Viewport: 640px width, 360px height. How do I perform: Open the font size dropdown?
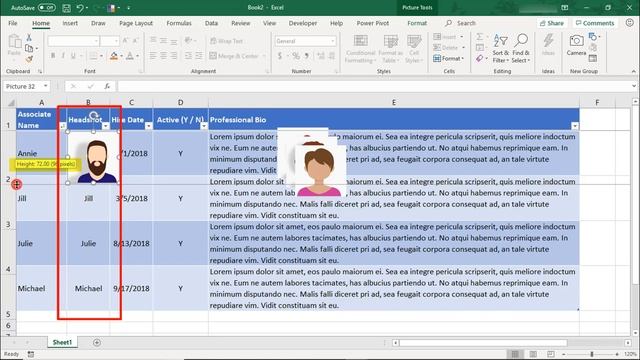pyautogui.click(x=116, y=41)
